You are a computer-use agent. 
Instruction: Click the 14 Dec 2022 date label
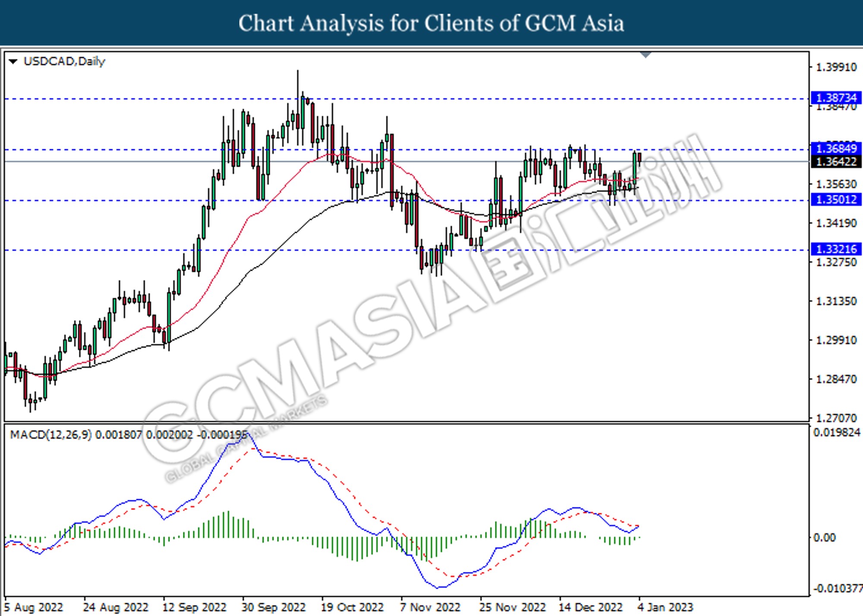click(x=591, y=607)
